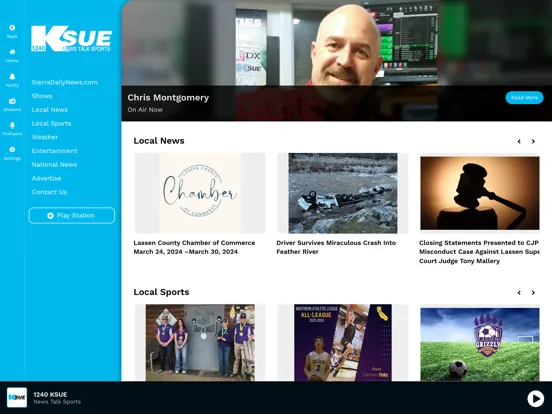Click the On Air Now label
The height and width of the screenshot is (414, 552).
[x=145, y=109]
